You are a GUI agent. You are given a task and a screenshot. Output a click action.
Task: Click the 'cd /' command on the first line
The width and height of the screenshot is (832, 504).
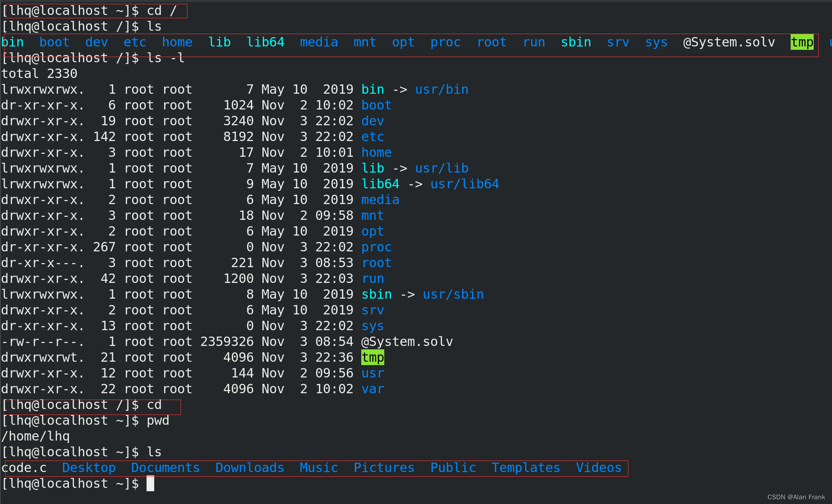tap(161, 11)
